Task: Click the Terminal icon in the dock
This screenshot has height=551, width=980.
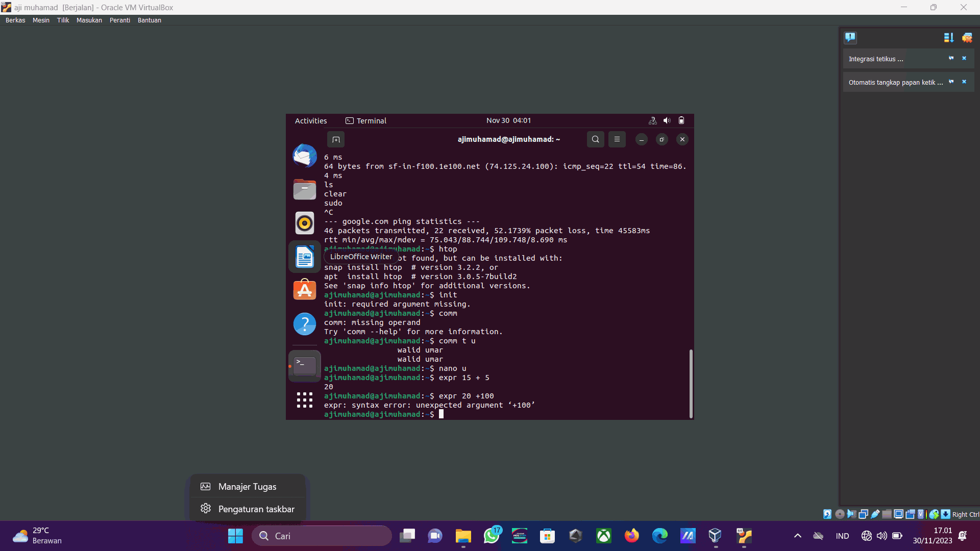Action: pos(305,366)
